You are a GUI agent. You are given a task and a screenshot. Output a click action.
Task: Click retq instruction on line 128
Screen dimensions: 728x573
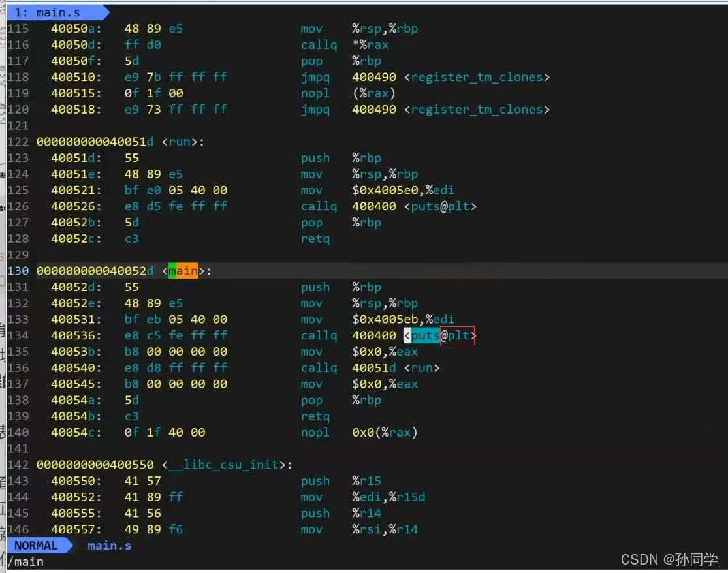point(315,238)
